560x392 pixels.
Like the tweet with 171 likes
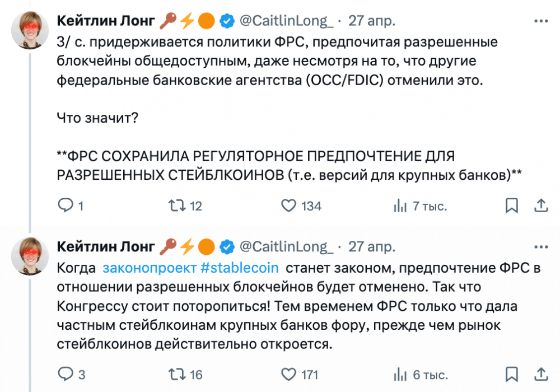288,374
